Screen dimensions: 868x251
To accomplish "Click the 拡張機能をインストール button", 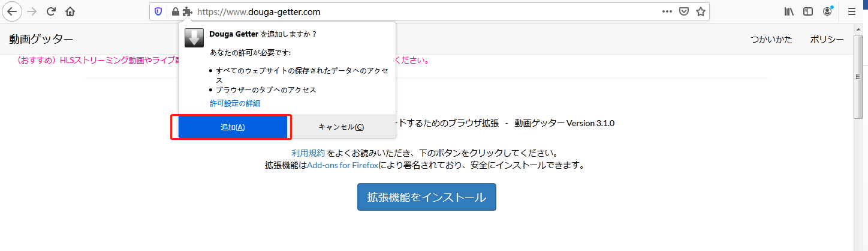I will 427,197.
